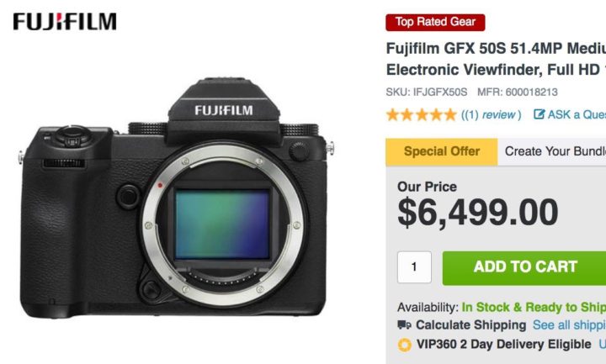Click the five-star rating icons

click(x=422, y=114)
